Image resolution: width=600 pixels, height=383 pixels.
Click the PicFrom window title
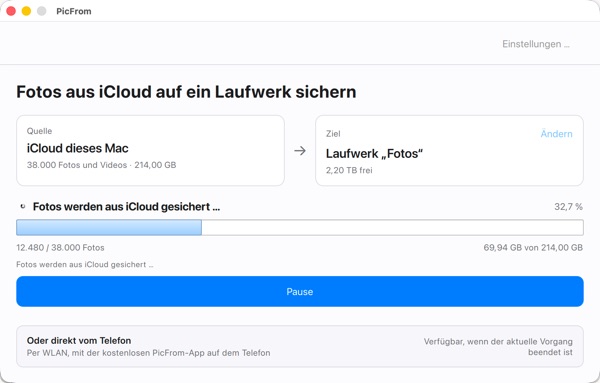74,11
